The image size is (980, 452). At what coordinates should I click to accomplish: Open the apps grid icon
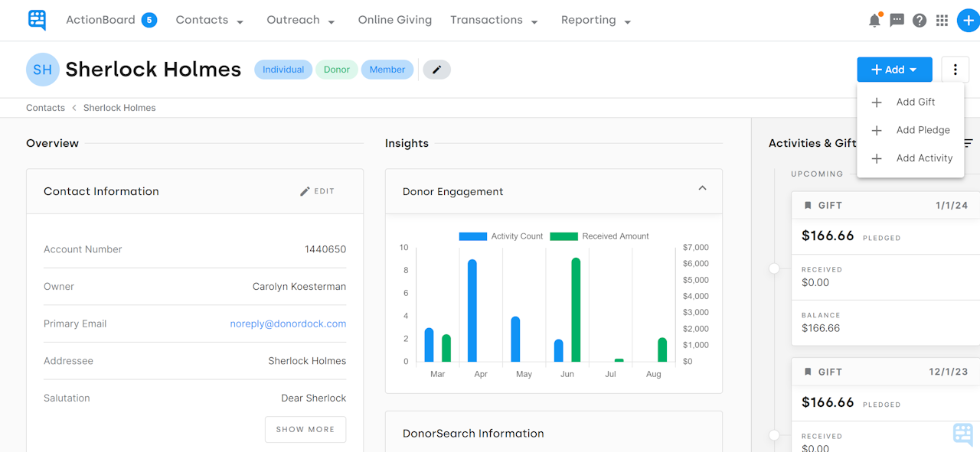point(942,20)
